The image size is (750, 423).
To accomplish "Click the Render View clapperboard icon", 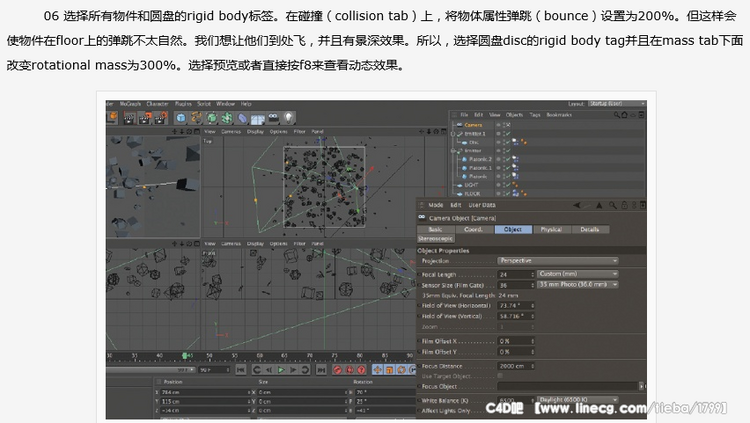I will tap(129, 118).
